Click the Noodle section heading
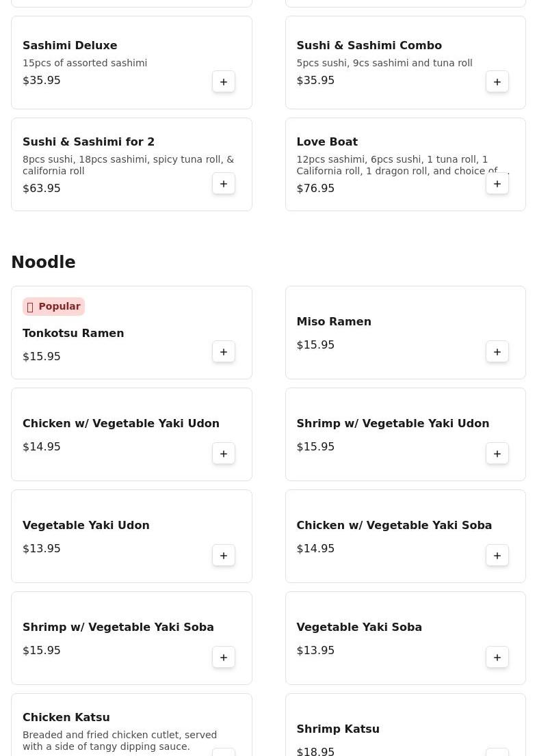 [43, 262]
